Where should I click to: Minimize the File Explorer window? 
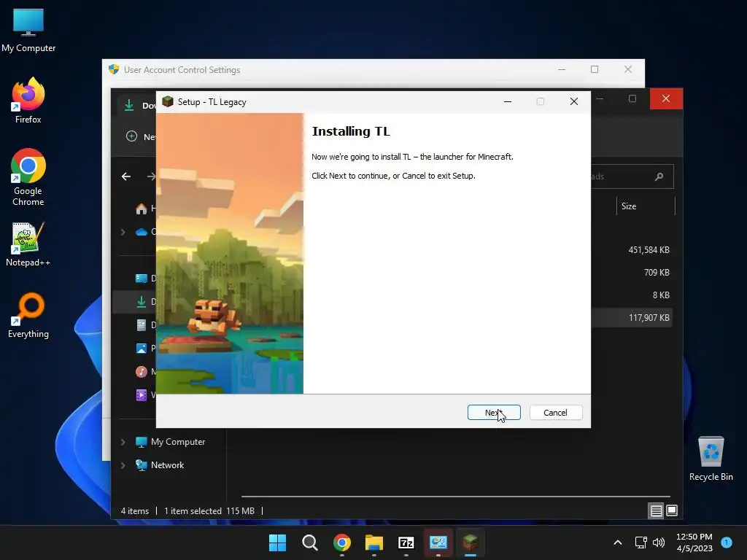click(601, 98)
